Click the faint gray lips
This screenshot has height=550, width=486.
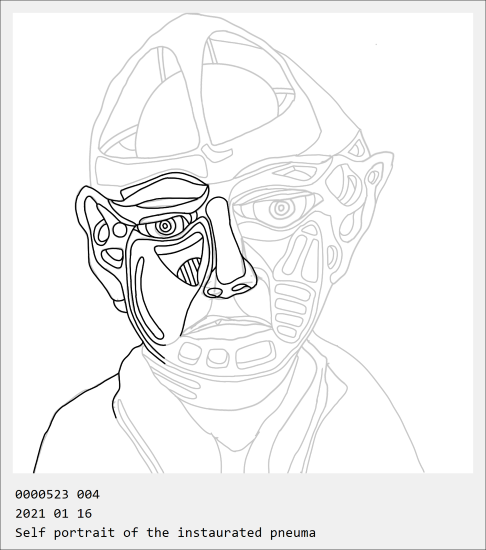[228, 327]
